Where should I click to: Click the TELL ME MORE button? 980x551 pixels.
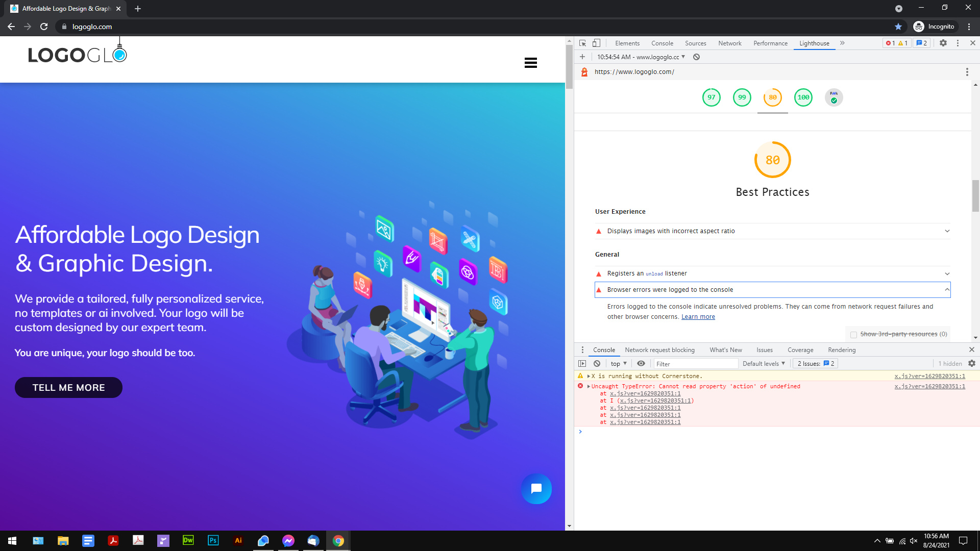[x=68, y=388]
